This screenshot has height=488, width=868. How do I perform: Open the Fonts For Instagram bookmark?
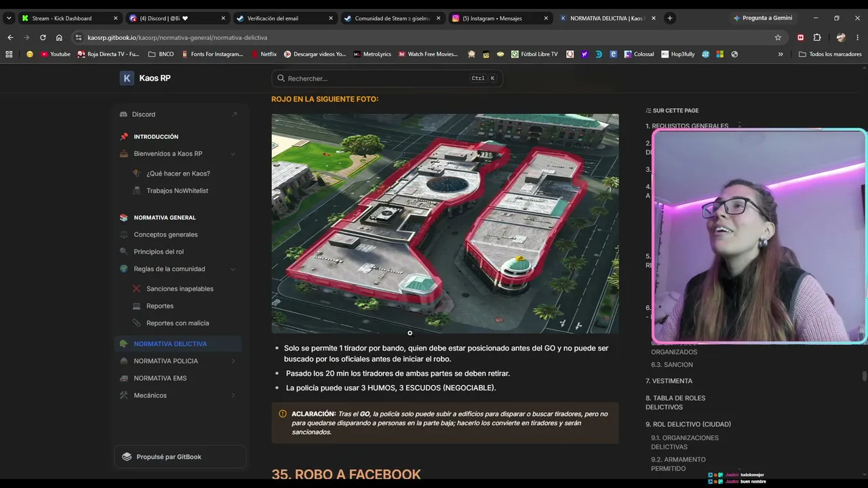212,54
